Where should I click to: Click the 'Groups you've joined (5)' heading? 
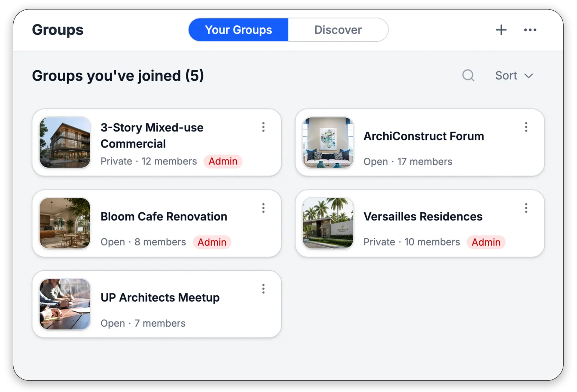(118, 76)
